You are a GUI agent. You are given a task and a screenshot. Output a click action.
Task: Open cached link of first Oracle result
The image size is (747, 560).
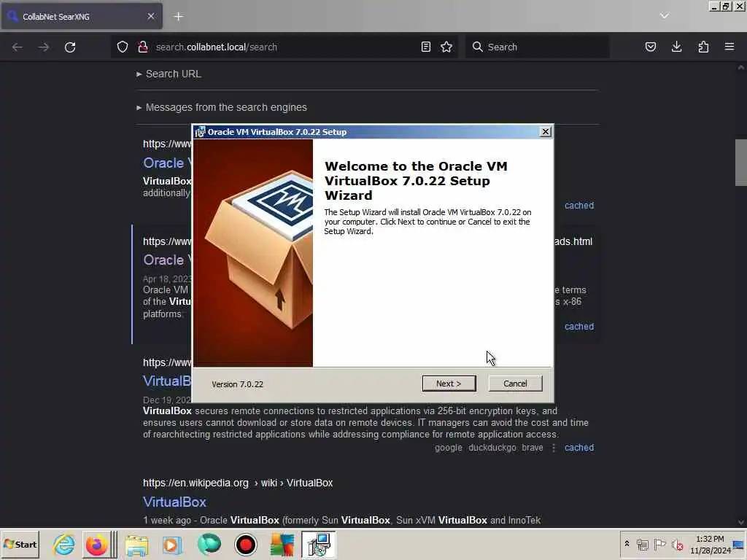[578, 206]
